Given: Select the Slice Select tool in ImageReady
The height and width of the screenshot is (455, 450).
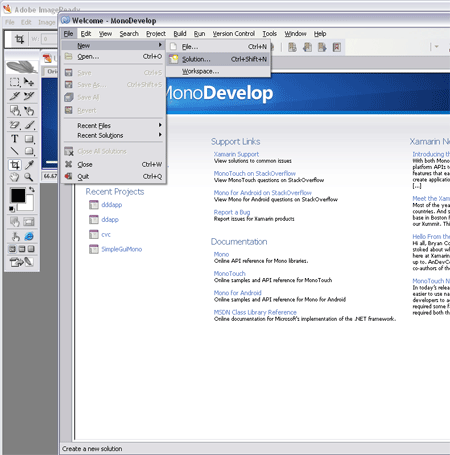Looking at the screenshot, I should point(29,96).
